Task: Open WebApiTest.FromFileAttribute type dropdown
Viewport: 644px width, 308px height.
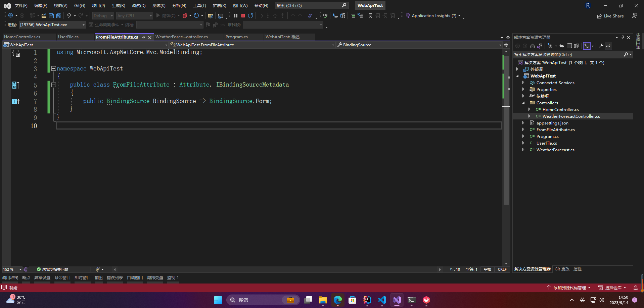Action: pos(252,45)
